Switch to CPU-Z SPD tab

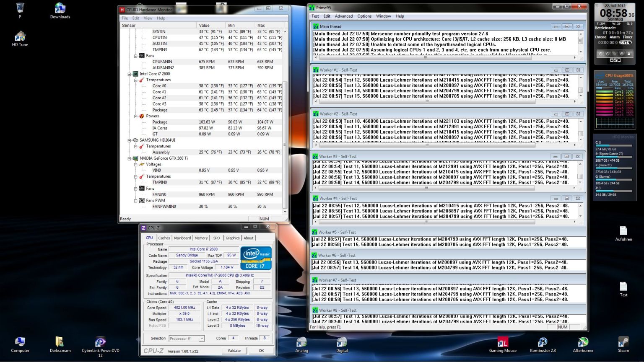click(x=216, y=238)
